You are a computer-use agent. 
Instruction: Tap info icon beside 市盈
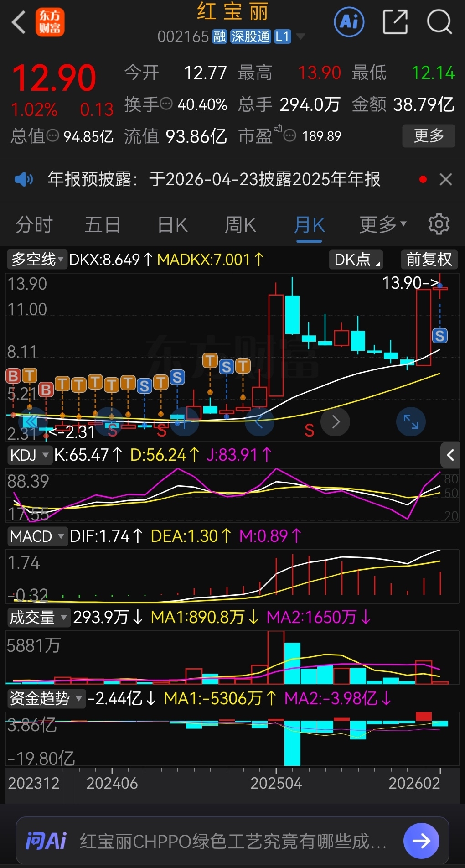point(290,135)
